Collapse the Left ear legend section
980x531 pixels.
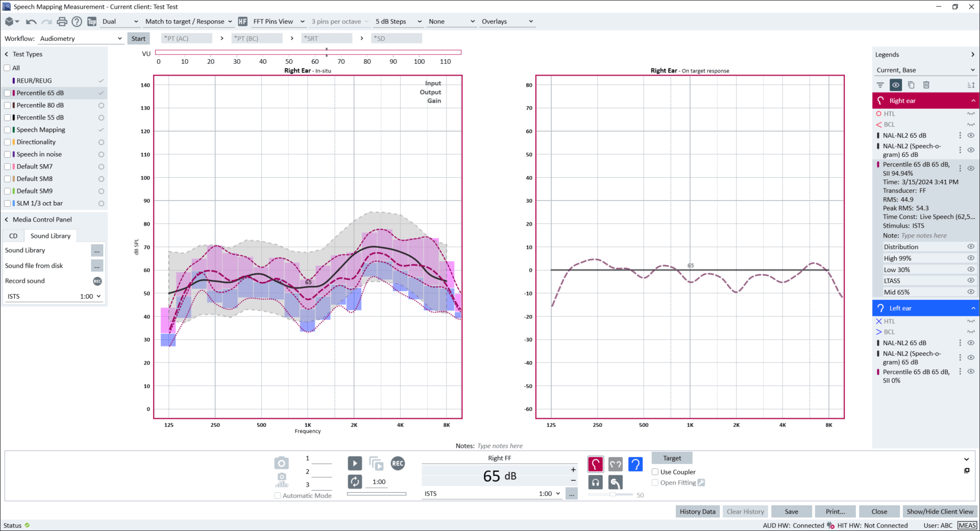click(x=974, y=308)
